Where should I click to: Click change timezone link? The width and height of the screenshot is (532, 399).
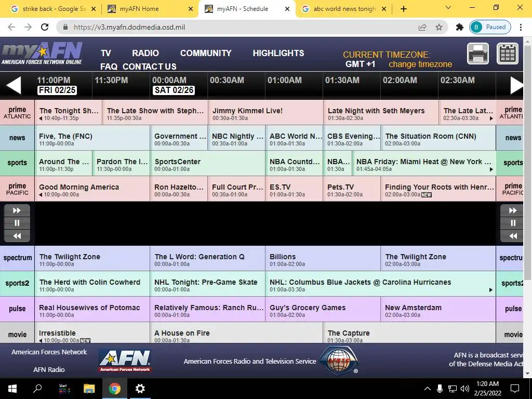pos(420,64)
